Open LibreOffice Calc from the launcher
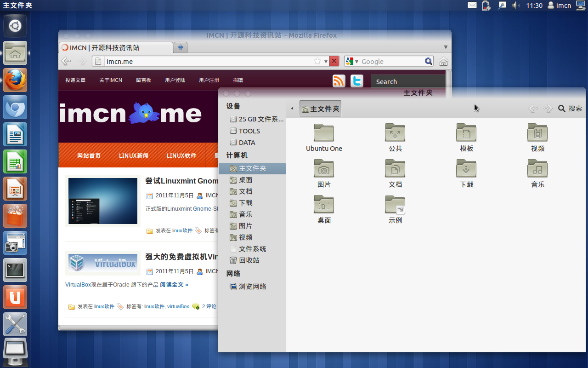This screenshot has width=588, height=368. [x=15, y=161]
